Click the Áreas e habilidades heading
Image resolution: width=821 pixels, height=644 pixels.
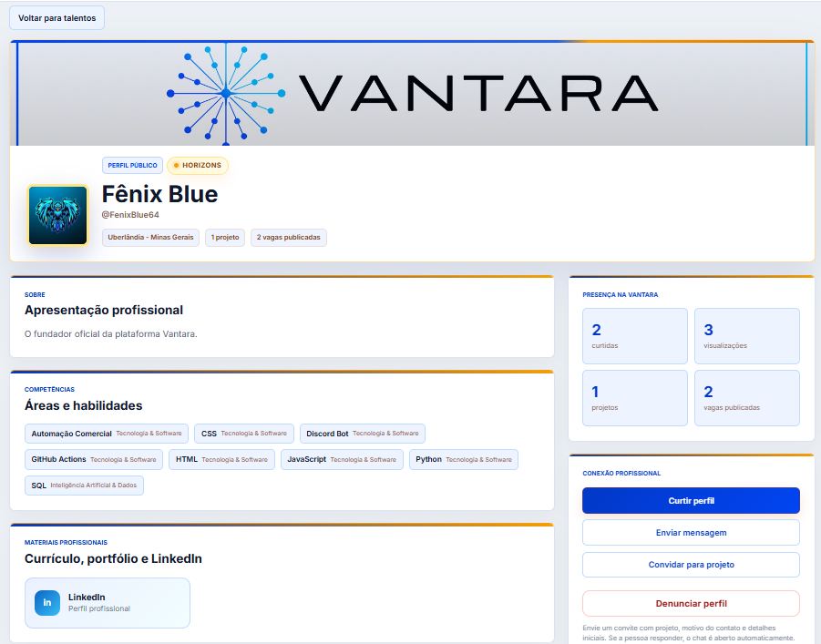[83, 405]
